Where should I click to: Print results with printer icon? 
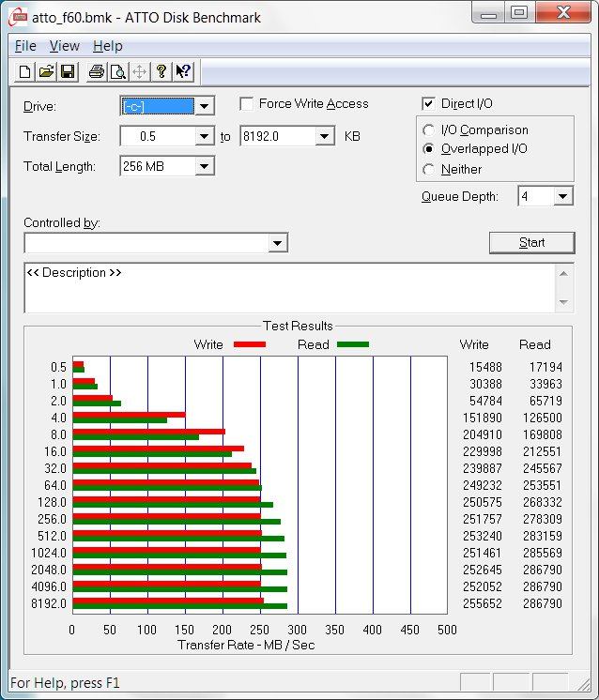(96, 71)
